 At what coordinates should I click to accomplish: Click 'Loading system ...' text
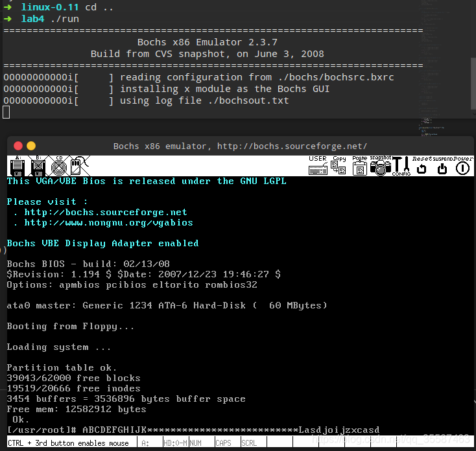point(59,347)
